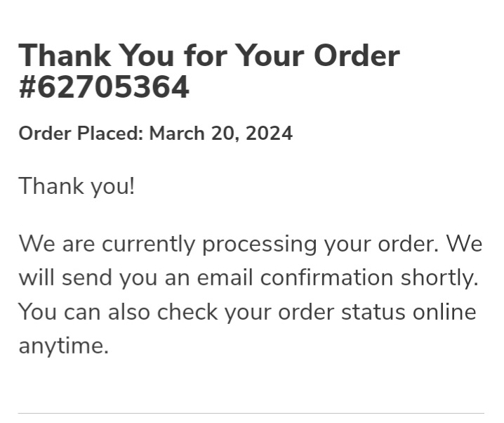Click the order number #62705364
The image size is (504, 423).
tap(104, 88)
